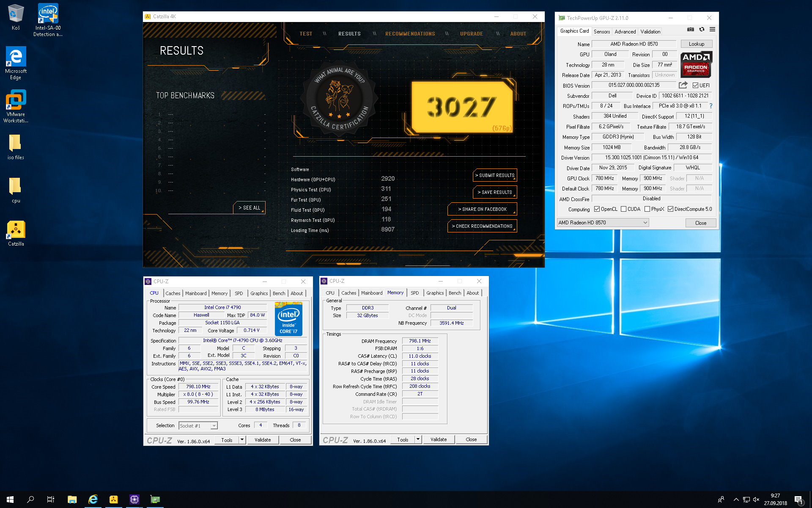Open the RECOMMENDATIONS tab in Catzilla
812x508 pixels.
[410, 34]
